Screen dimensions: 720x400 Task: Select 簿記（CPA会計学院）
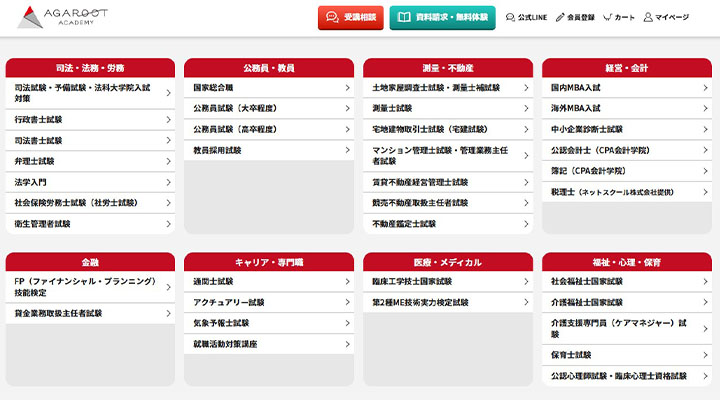(627, 171)
